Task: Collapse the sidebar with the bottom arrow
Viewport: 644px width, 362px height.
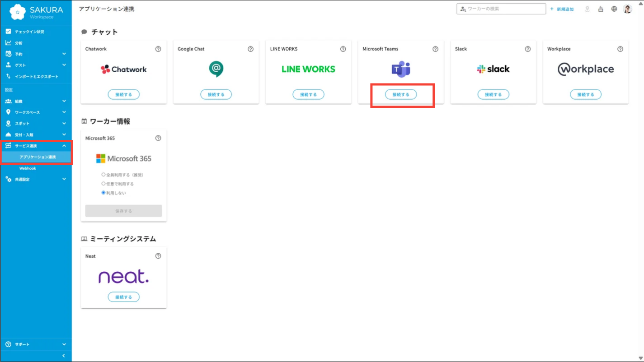Action: pyautogui.click(x=64, y=356)
